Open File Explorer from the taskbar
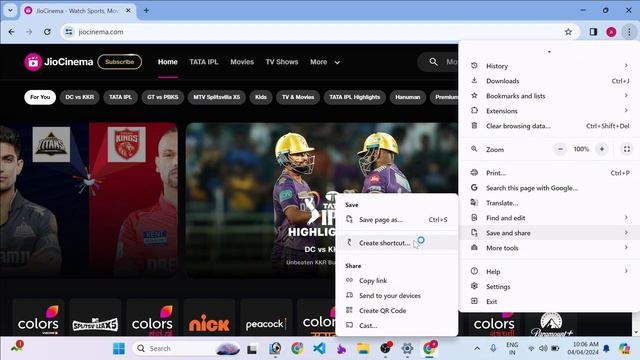The height and width of the screenshot is (360, 640). click(x=363, y=349)
